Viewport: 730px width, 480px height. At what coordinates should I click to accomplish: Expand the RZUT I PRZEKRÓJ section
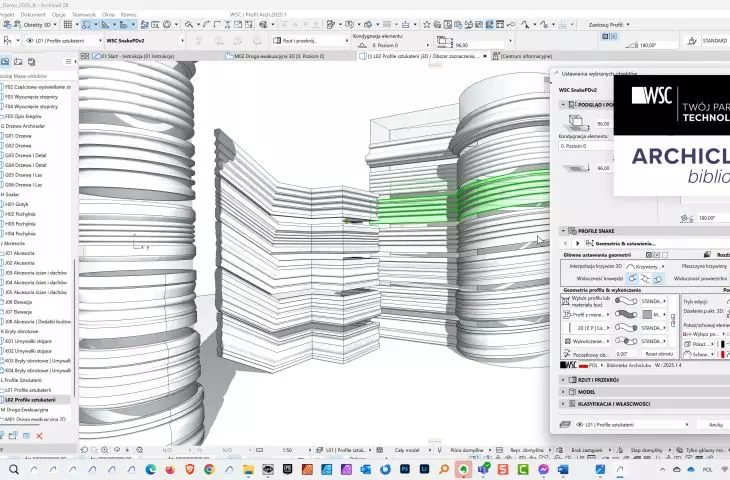pyautogui.click(x=563, y=380)
